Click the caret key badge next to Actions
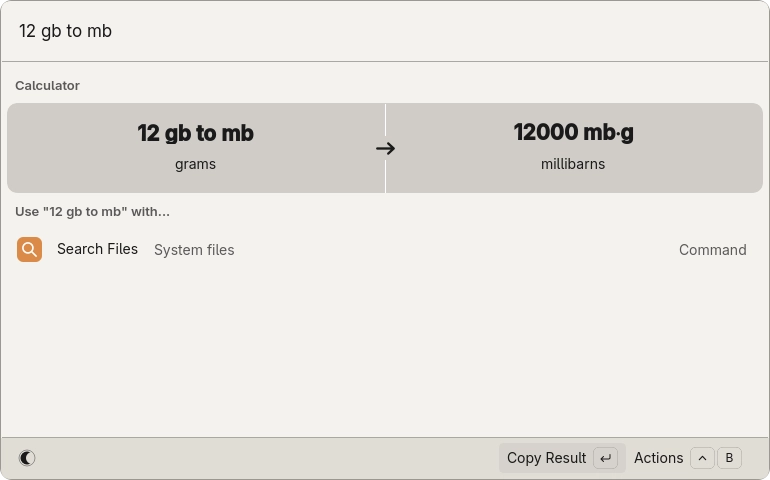This screenshot has width=770, height=480. pyautogui.click(x=702, y=458)
